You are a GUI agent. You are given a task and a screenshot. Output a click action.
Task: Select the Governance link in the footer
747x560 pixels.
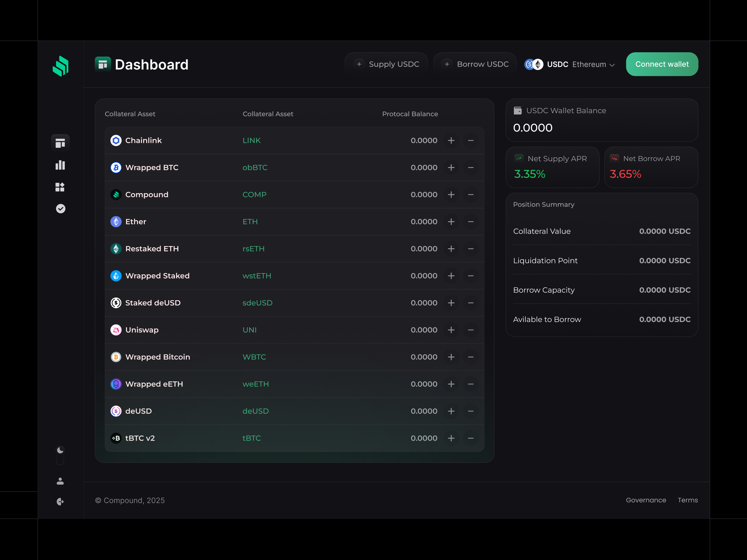646,500
